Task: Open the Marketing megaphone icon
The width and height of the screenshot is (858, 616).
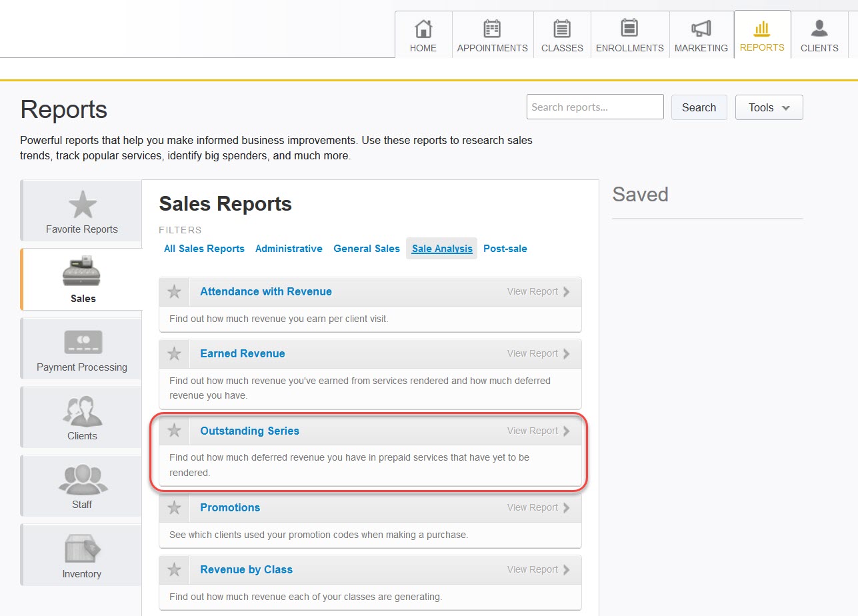Action: click(x=701, y=29)
